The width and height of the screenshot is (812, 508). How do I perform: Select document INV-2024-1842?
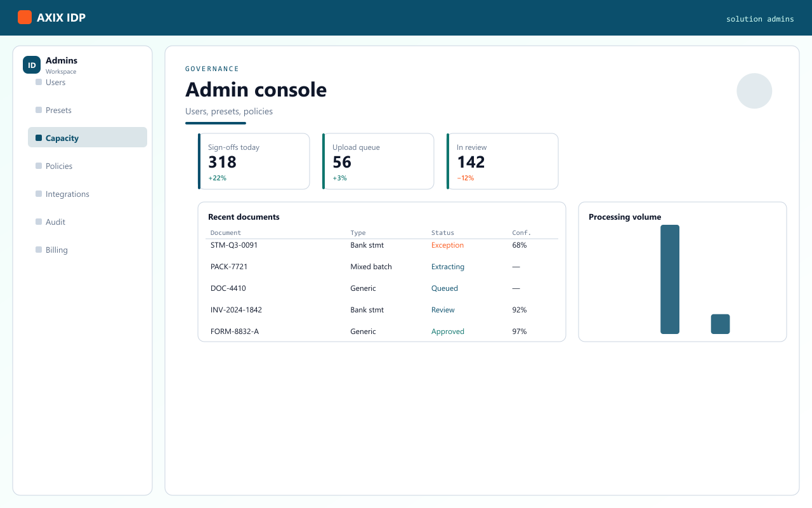point(236,310)
